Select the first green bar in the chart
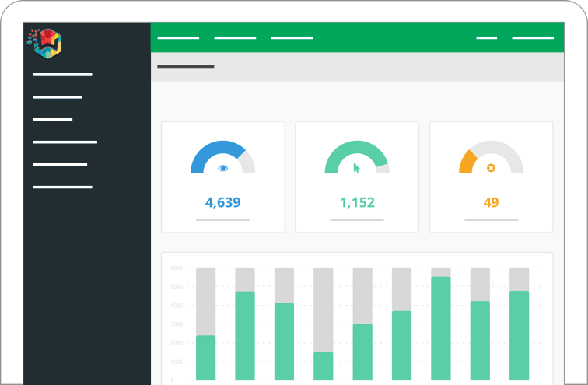Image resolution: width=588 pixels, height=385 pixels. [x=206, y=358]
